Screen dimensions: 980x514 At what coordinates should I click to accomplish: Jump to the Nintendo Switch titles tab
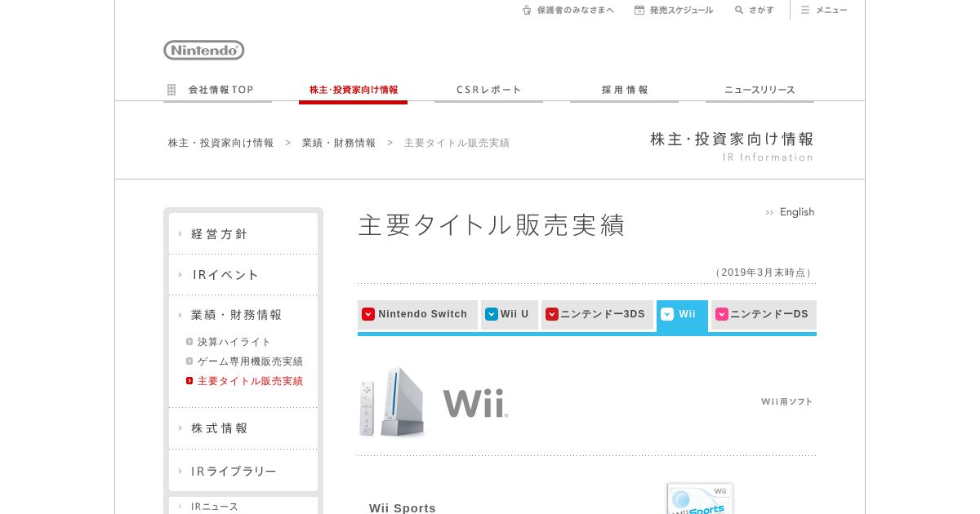click(417, 315)
